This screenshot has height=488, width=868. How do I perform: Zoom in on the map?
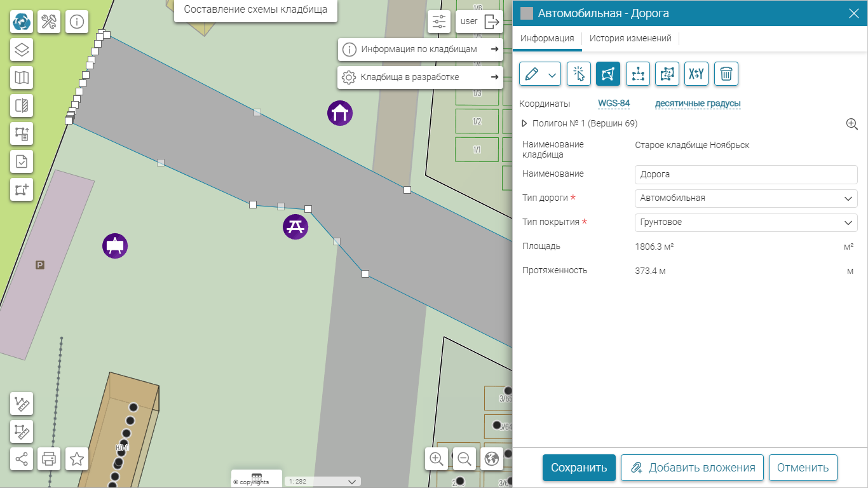pos(437,458)
